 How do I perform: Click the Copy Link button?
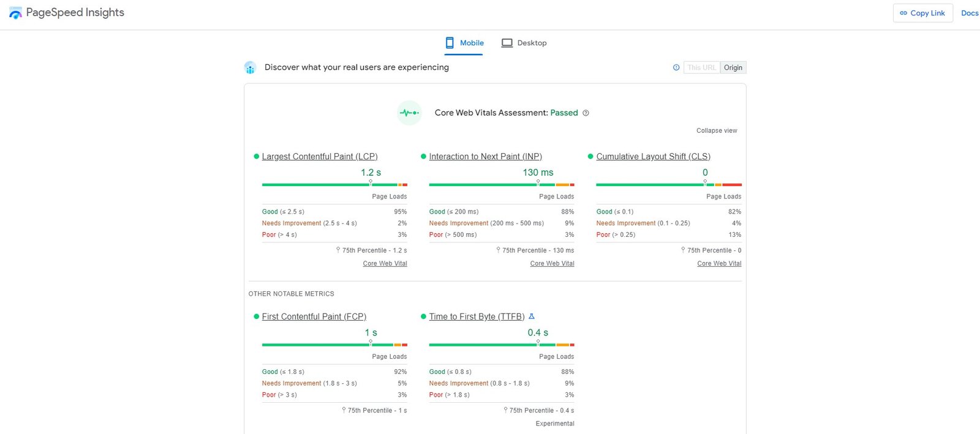pos(922,13)
